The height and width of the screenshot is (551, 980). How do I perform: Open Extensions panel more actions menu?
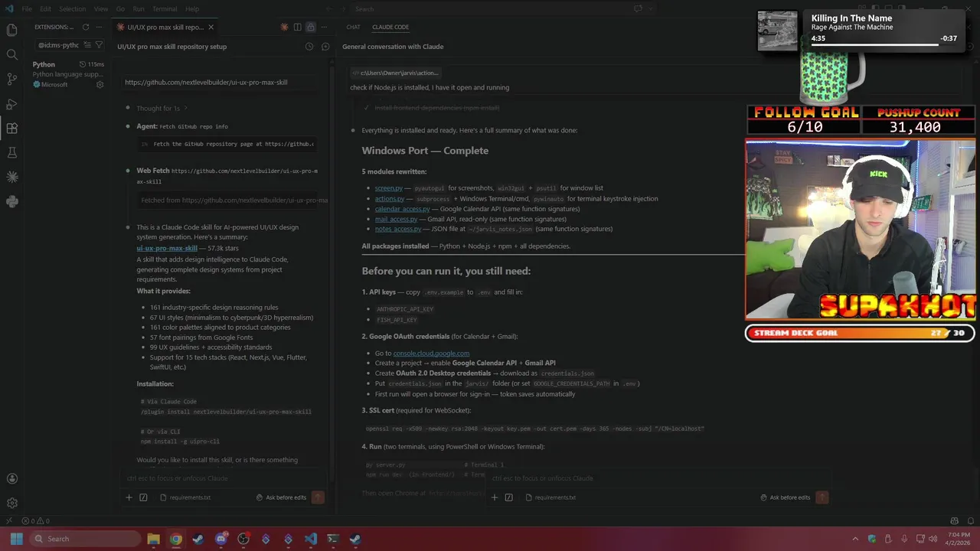(100, 27)
